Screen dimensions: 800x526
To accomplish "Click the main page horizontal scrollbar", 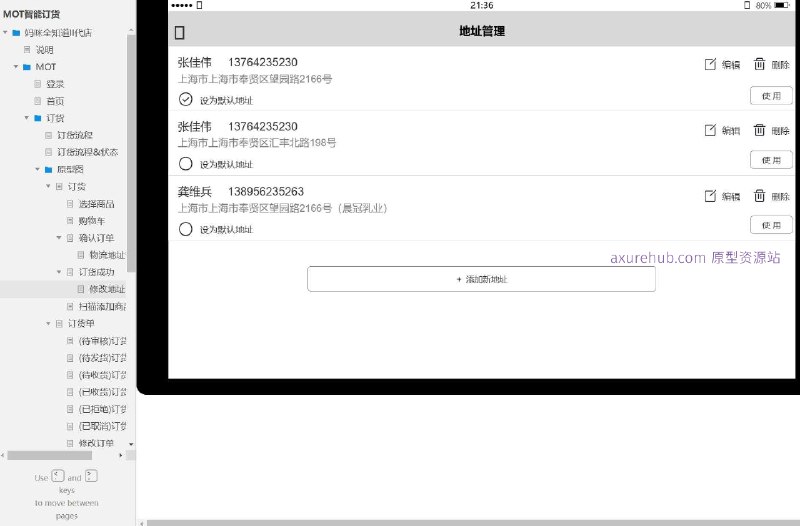I will point(472,523).
